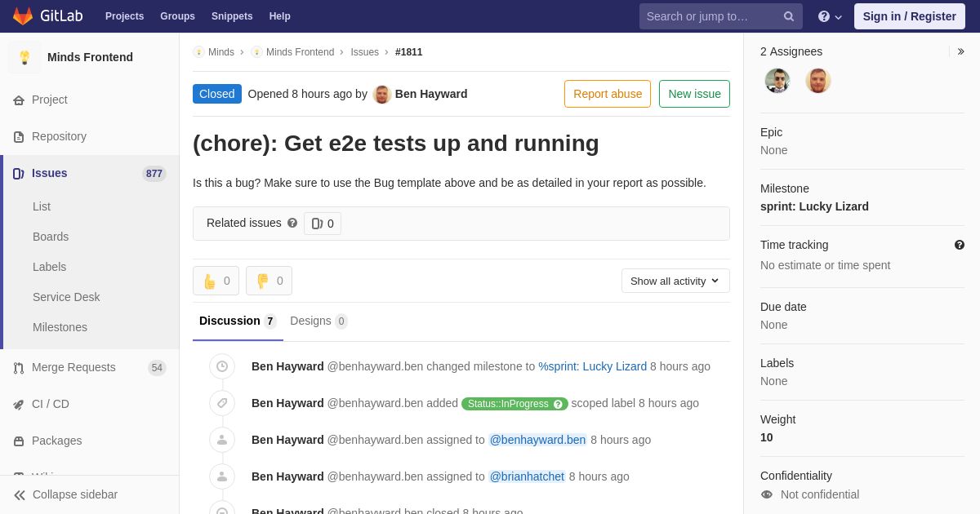Toggle the thumbs up reaction
The width and height of the screenshot is (980, 514).
coord(216,281)
